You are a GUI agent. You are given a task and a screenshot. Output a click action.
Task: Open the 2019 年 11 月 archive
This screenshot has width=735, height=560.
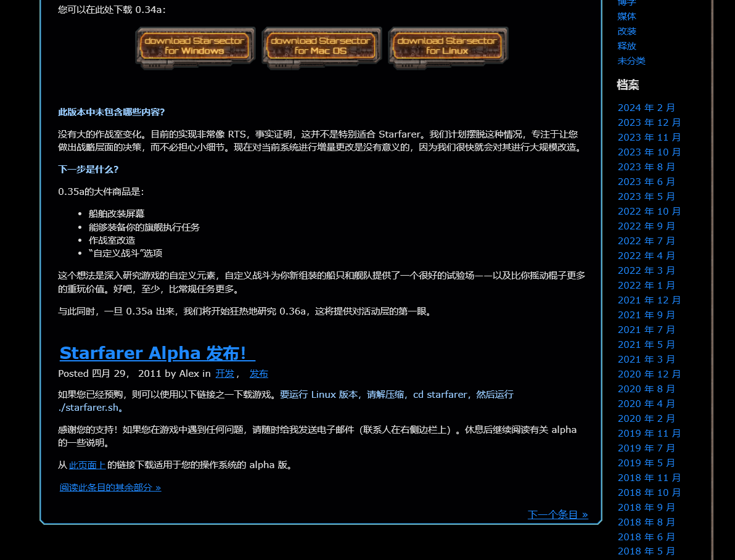point(649,434)
